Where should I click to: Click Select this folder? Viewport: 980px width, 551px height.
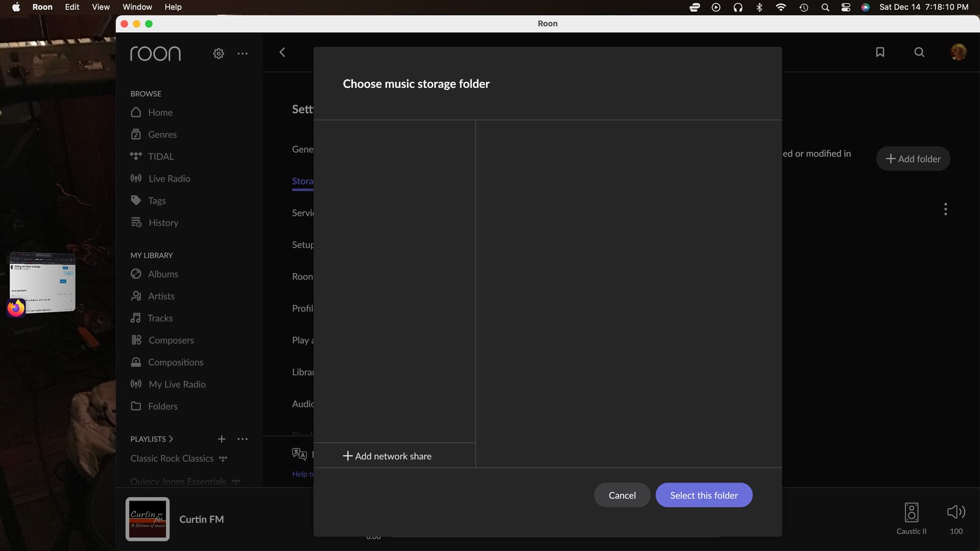704,495
